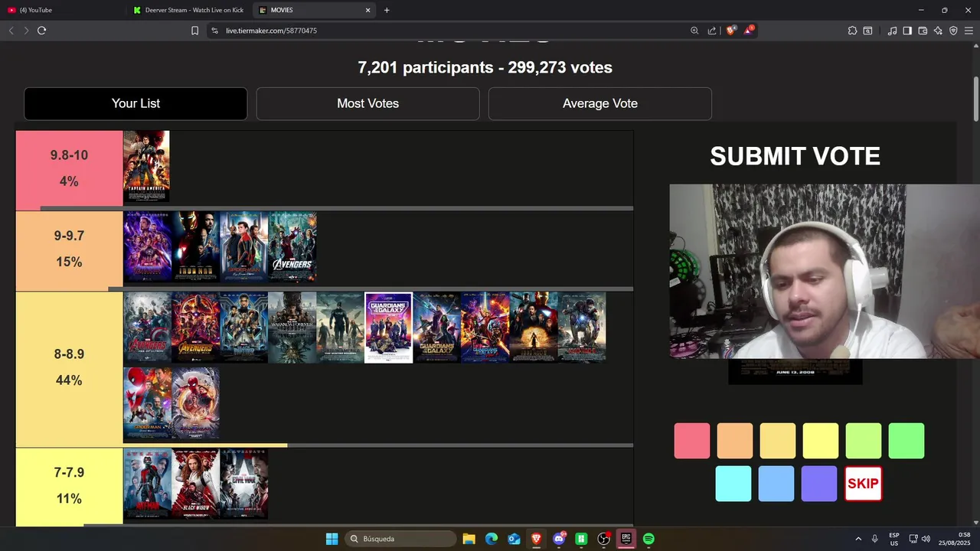Open the Brave Rewards triangle icon
The image size is (980, 551).
[x=750, y=31]
